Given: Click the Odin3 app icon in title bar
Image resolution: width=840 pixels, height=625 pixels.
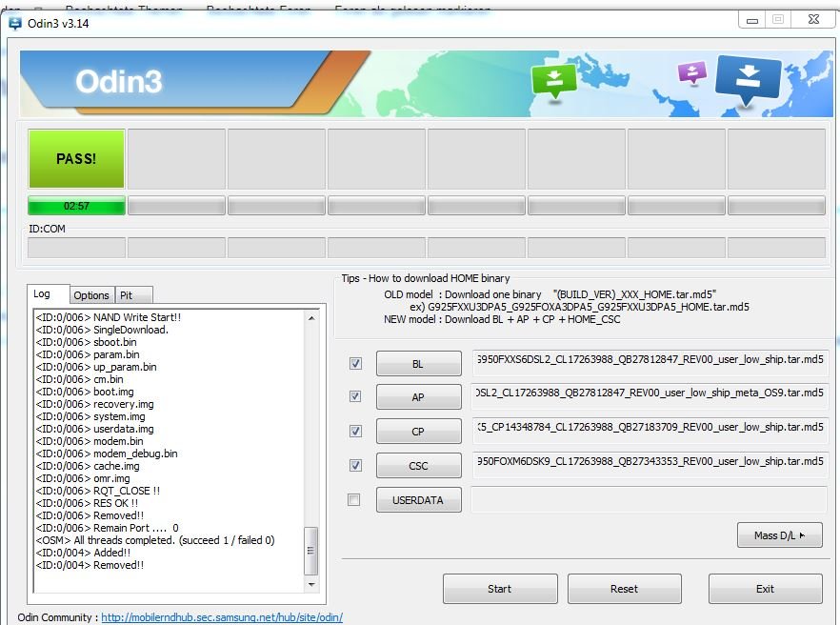Looking at the screenshot, I should [14, 23].
